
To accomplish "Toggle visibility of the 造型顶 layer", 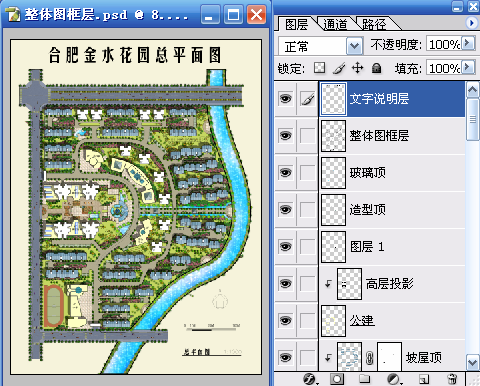I will pos(285,210).
